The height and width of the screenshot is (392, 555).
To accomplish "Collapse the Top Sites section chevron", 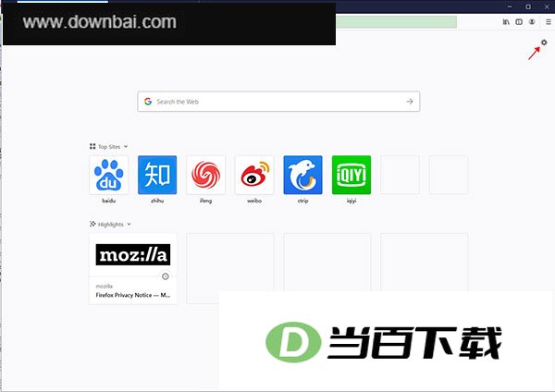I will (x=126, y=146).
